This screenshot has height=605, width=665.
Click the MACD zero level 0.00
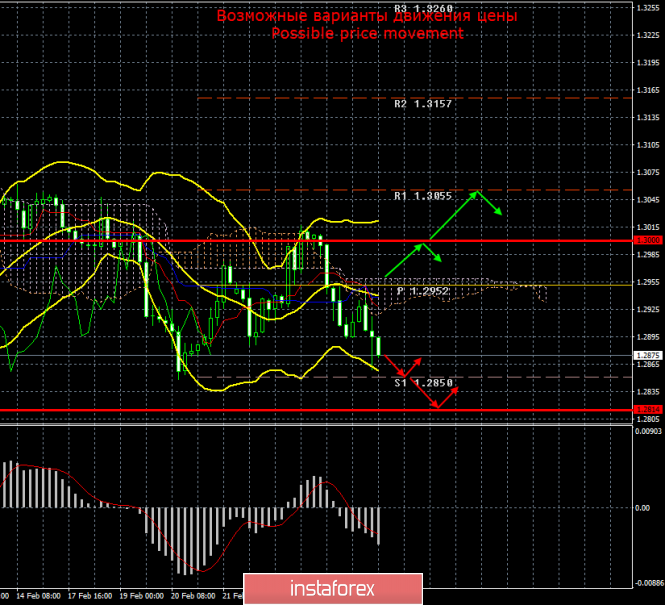643,507
